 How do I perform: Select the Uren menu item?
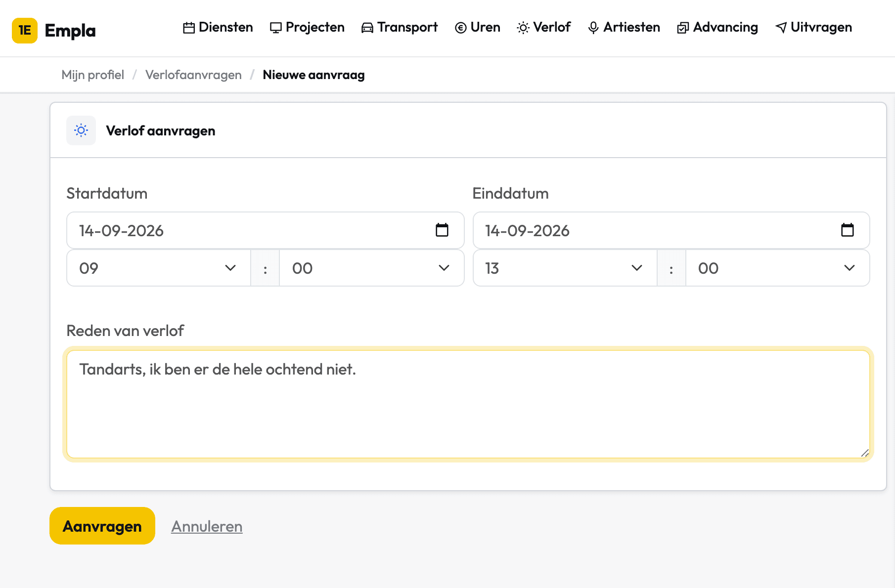[478, 28]
